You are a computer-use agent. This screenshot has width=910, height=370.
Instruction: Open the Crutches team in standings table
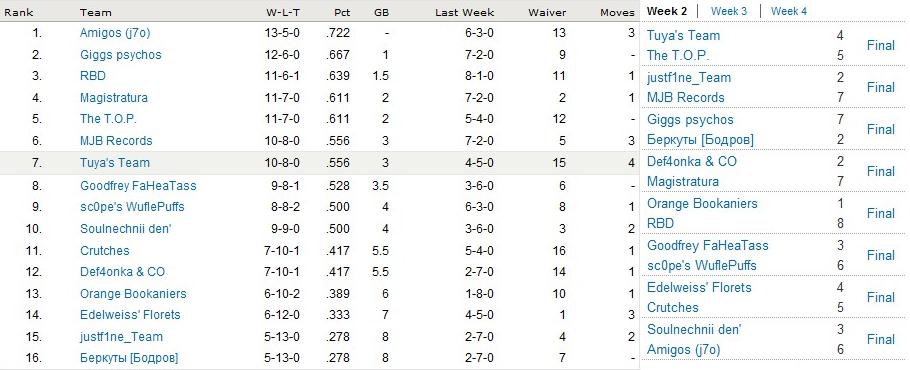coord(104,251)
